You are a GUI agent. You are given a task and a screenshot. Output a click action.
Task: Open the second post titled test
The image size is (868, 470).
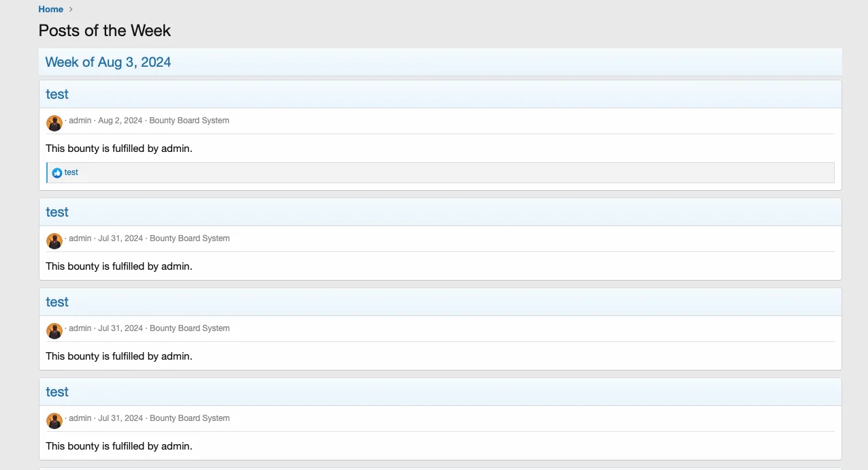click(x=57, y=212)
